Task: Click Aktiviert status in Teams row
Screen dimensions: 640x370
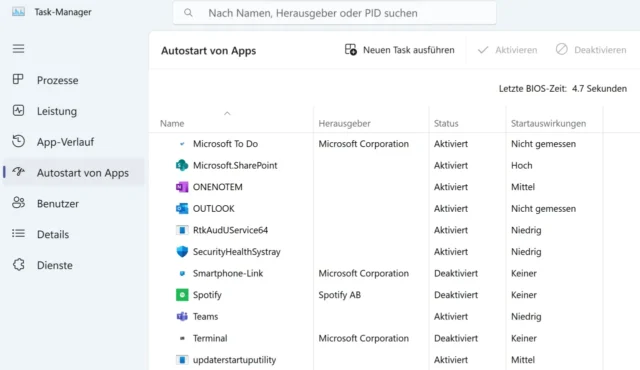Action: (451, 317)
